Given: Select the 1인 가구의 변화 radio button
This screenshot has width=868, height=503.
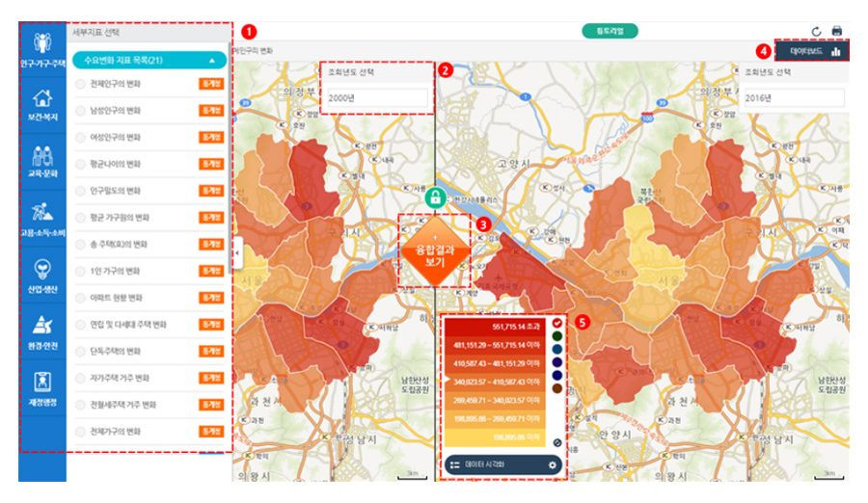Looking at the screenshot, I should pyautogui.click(x=80, y=271).
